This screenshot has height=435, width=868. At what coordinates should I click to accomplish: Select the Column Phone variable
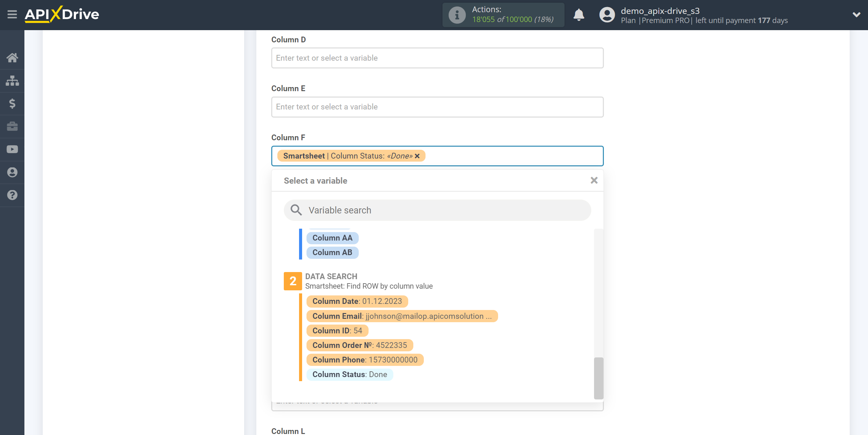pyautogui.click(x=365, y=360)
